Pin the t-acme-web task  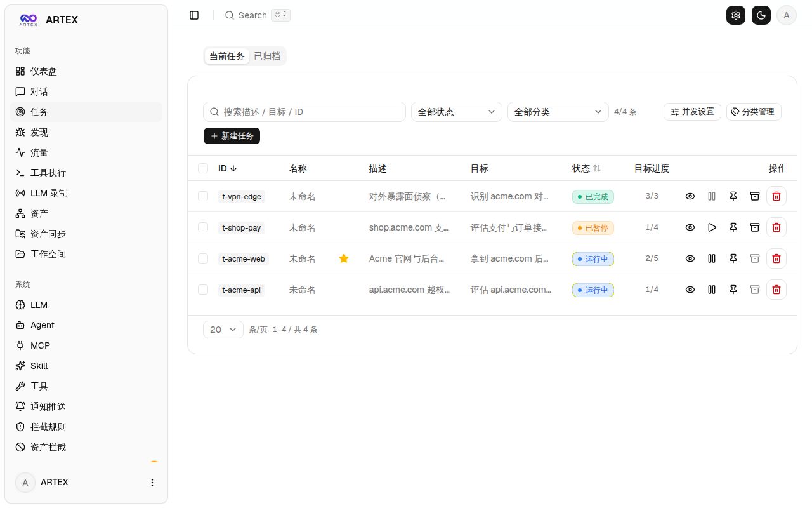733,258
